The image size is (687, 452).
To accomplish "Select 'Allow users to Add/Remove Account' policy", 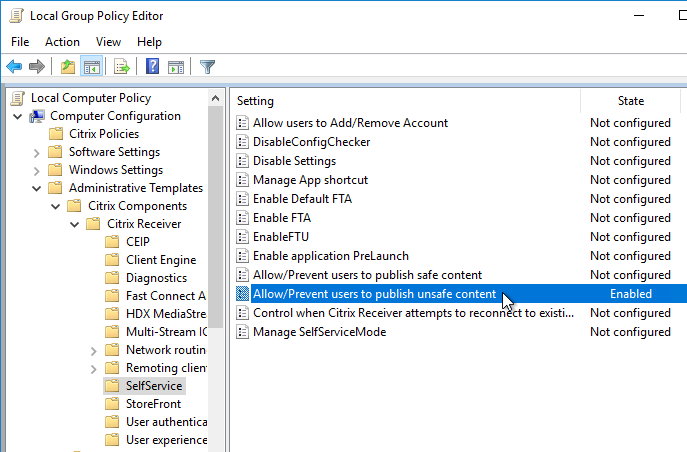I will 350,123.
